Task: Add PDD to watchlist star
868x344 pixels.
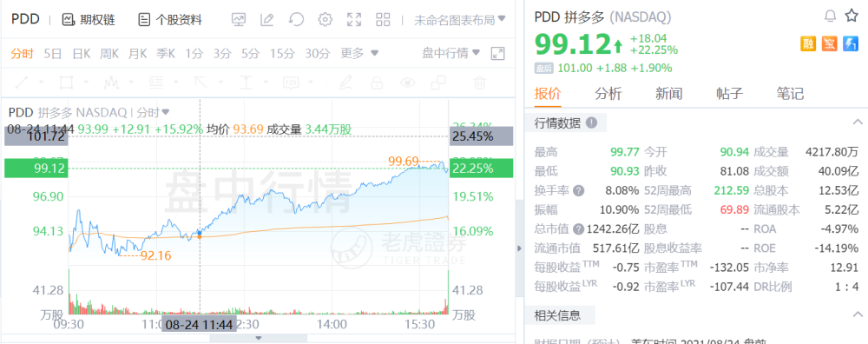Action: tap(852, 16)
